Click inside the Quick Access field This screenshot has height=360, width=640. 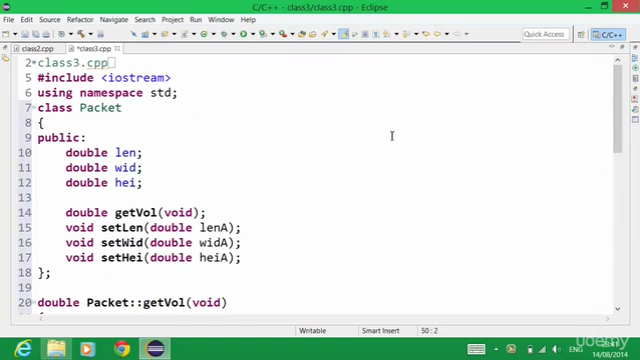[546, 34]
